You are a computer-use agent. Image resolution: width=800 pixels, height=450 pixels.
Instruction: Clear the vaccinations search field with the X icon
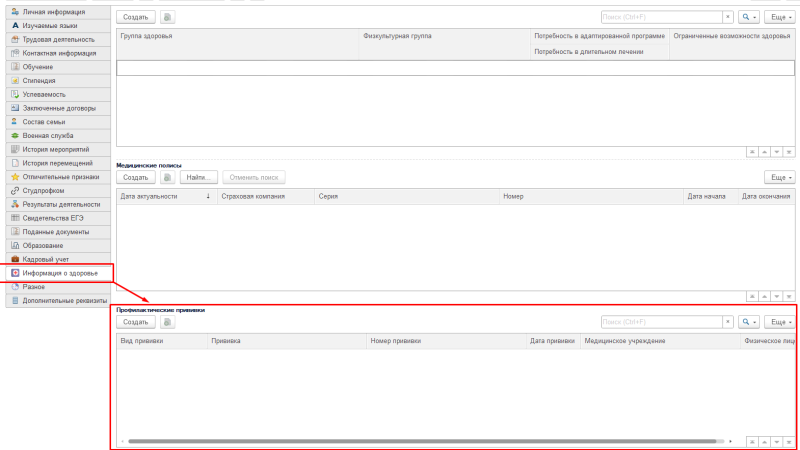point(726,322)
